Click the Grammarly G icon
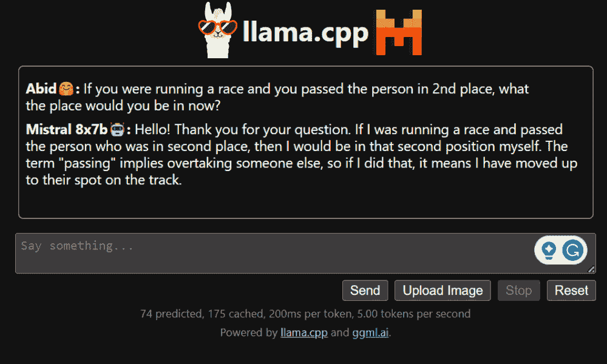The height and width of the screenshot is (364, 607). (x=572, y=249)
